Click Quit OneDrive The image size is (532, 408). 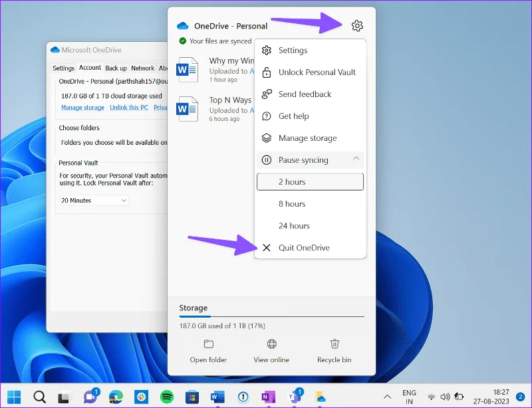click(x=310, y=248)
